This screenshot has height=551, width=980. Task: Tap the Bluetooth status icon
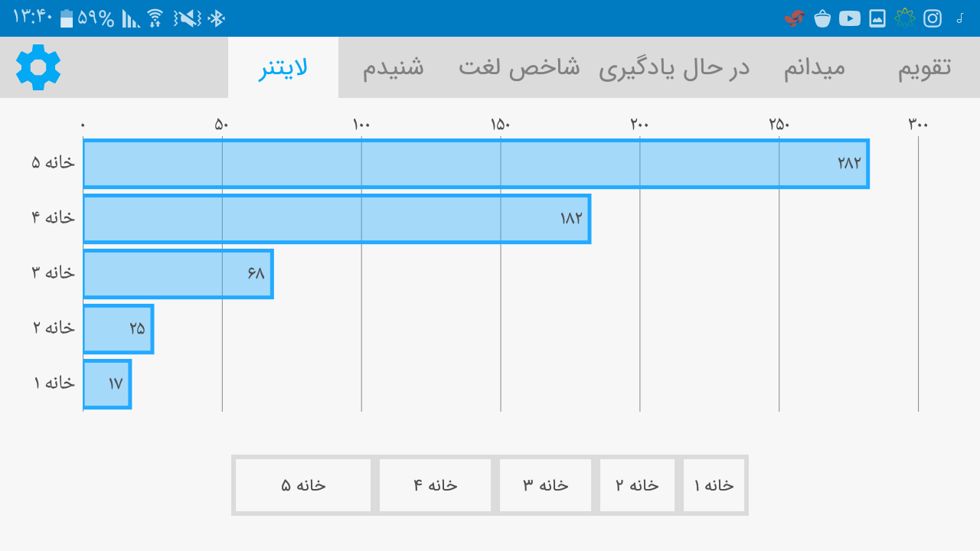[217, 18]
